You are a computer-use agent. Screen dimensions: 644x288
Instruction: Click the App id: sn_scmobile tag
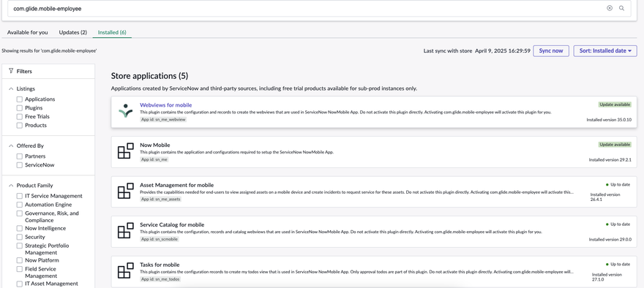(160, 239)
